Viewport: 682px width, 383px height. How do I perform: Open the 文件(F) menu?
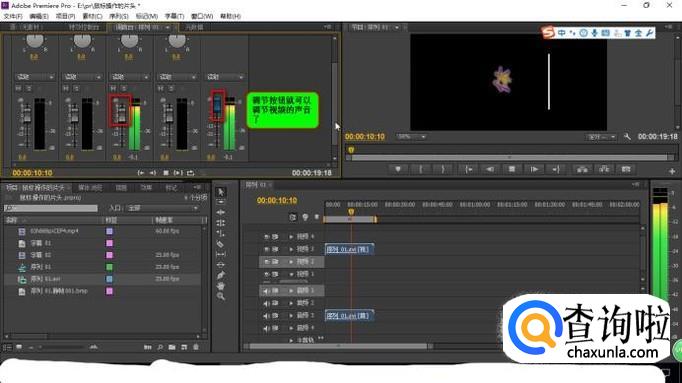point(13,16)
